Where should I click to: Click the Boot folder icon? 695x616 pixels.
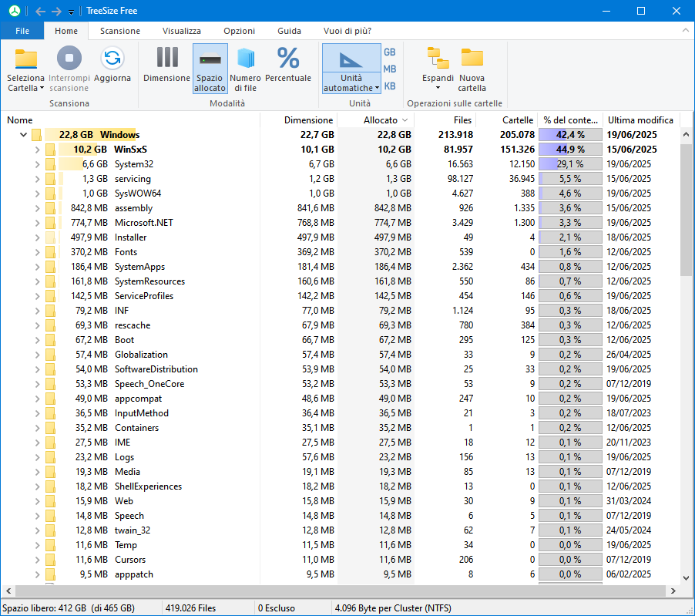pos(50,340)
